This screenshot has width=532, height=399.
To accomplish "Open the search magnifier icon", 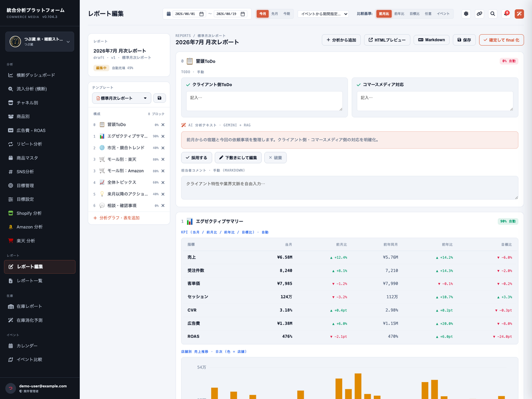I will tap(493, 14).
